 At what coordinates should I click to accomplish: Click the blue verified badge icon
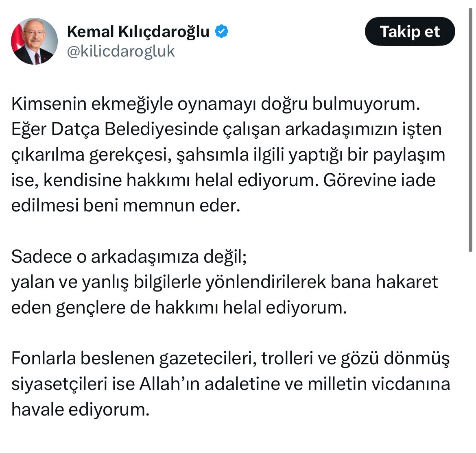point(221,31)
